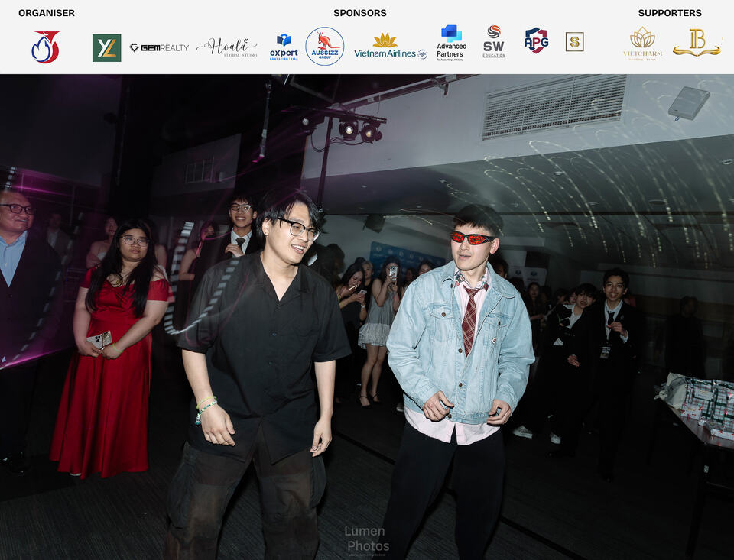Screen dimensions: 734x560
Task: Open the Vietnam Airlines logo
Action: [391, 46]
